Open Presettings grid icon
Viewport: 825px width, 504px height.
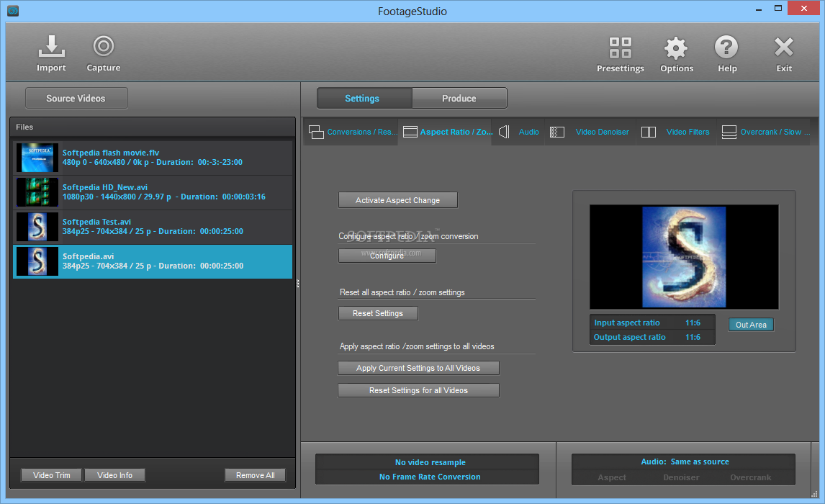(621, 48)
